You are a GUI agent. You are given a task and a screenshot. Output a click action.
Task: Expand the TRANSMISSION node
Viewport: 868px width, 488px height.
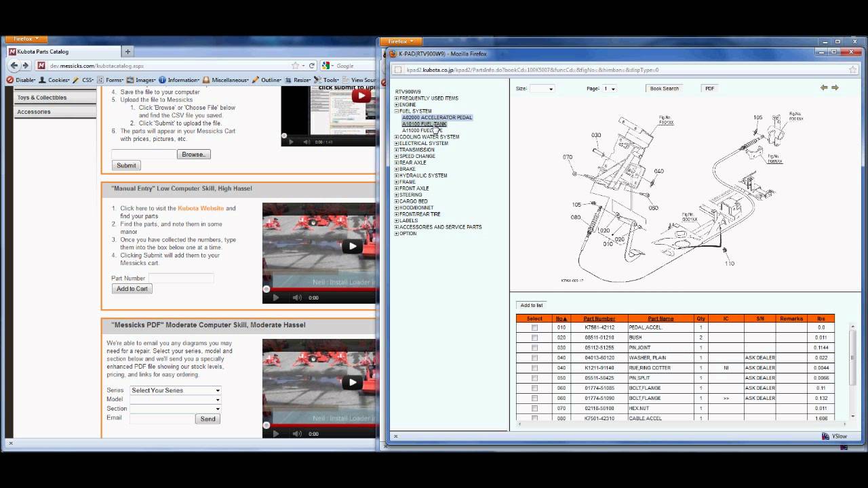(397, 150)
